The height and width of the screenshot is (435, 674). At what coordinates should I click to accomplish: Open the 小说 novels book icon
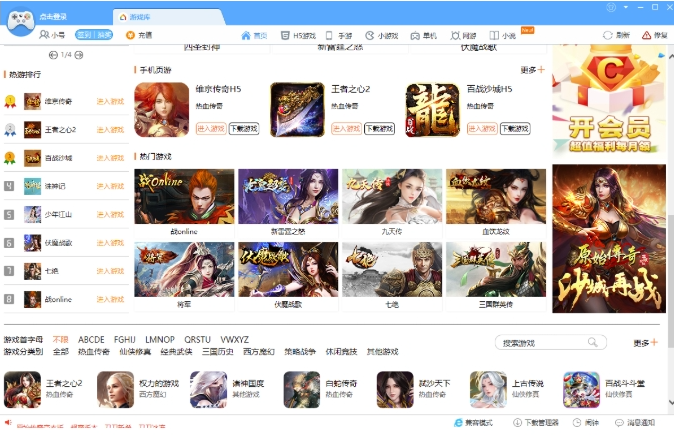[x=494, y=35]
